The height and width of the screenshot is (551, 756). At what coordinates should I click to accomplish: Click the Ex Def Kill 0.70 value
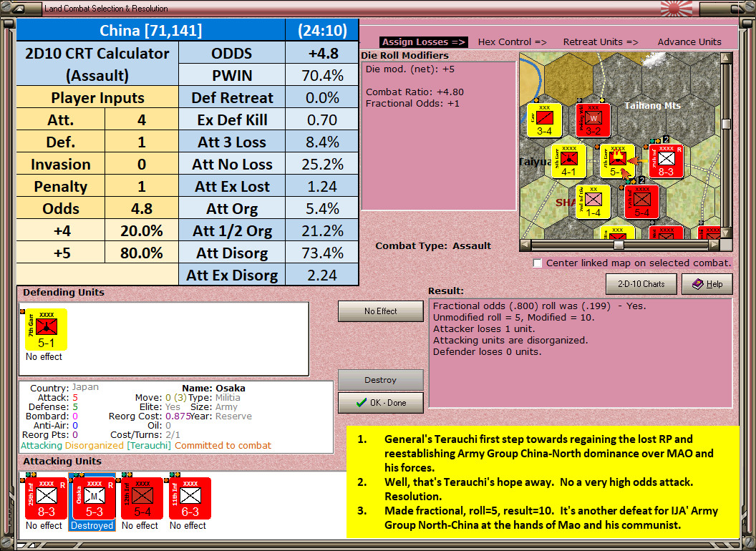(322, 120)
